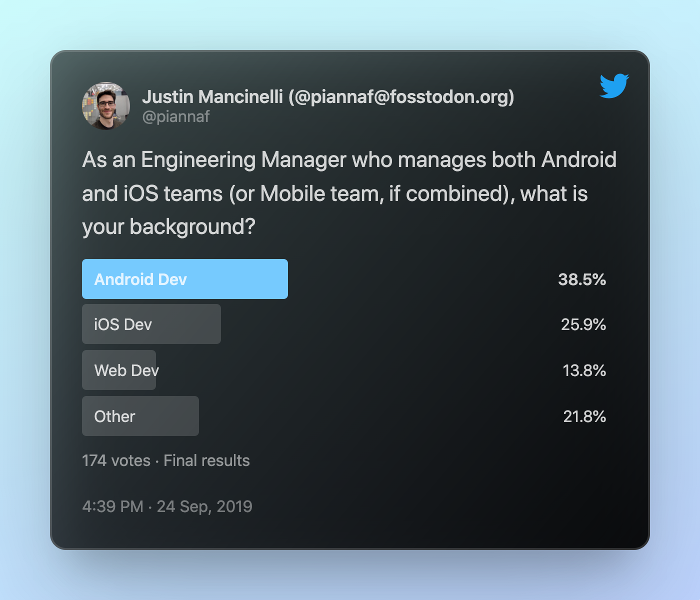This screenshot has height=600, width=700.
Task: Open Justin Mancinelli's profile photo
Action: tap(106, 106)
